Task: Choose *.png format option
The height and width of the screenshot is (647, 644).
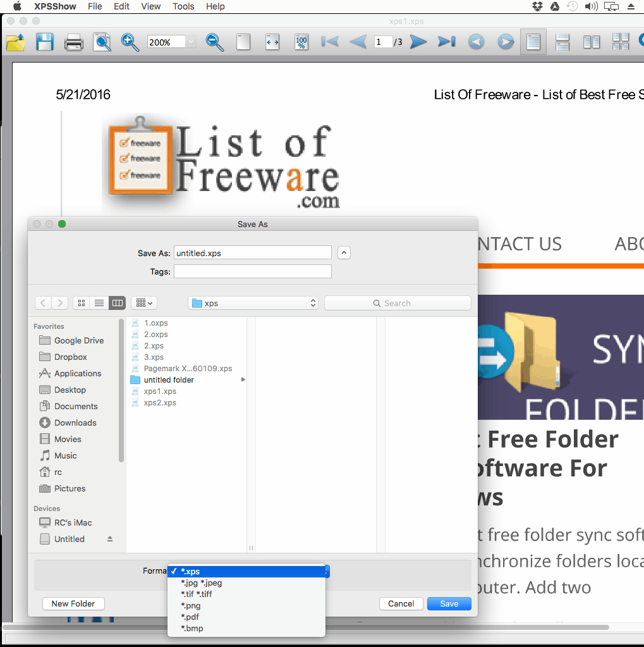Action: point(246,605)
